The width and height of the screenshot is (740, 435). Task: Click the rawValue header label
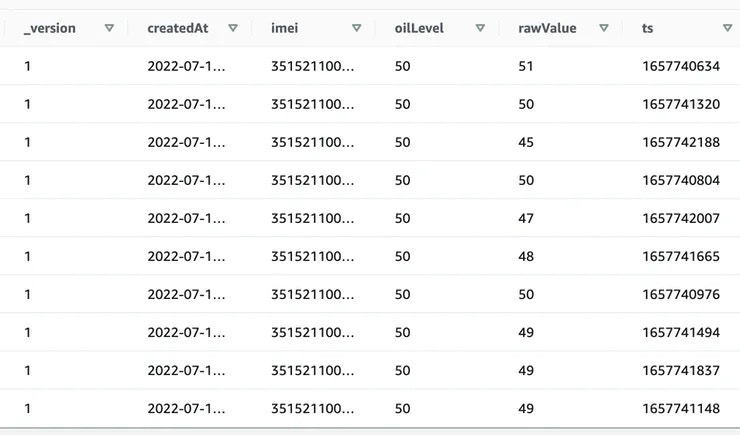pyautogui.click(x=547, y=28)
